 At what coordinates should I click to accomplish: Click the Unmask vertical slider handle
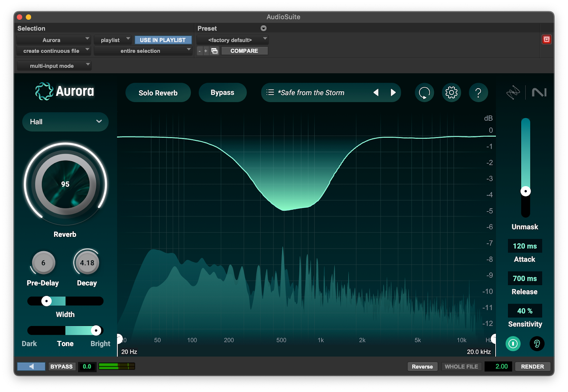click(525, 191)
